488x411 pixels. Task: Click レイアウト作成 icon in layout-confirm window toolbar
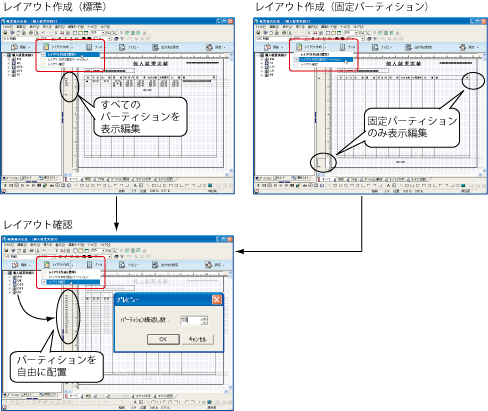[47, 265]
